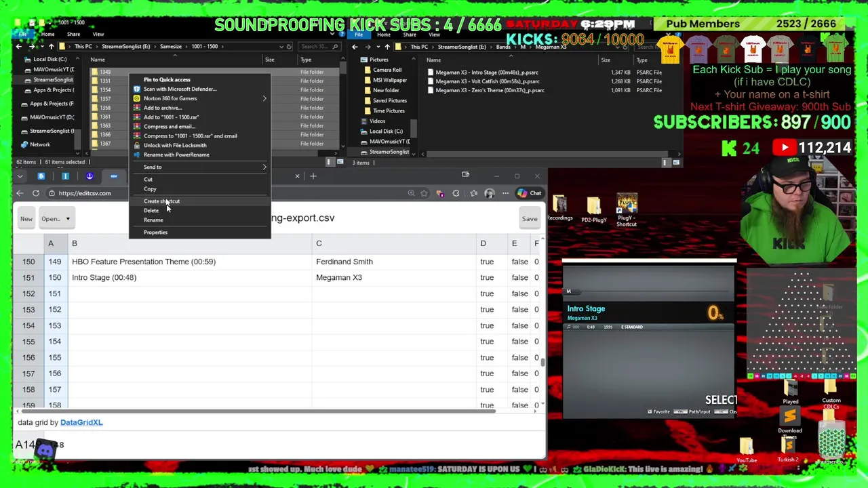This screenshot has width=868, height=488.
Task: Select the Megaman X3 - Volt Catfish psarc file
Action: pos(488,81)
